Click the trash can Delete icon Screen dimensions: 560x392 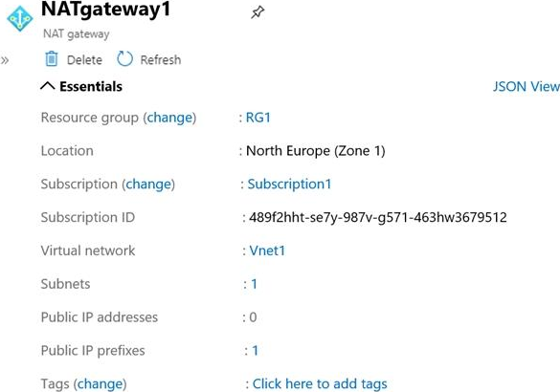coord(52,59)
